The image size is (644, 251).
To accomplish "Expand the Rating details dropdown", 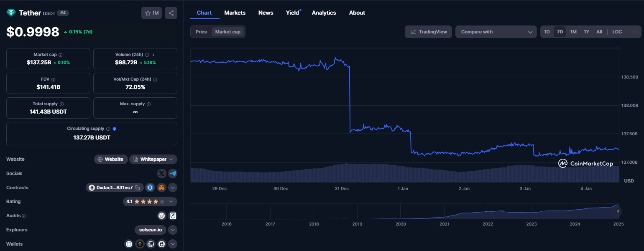I will (x=171, y=202).
